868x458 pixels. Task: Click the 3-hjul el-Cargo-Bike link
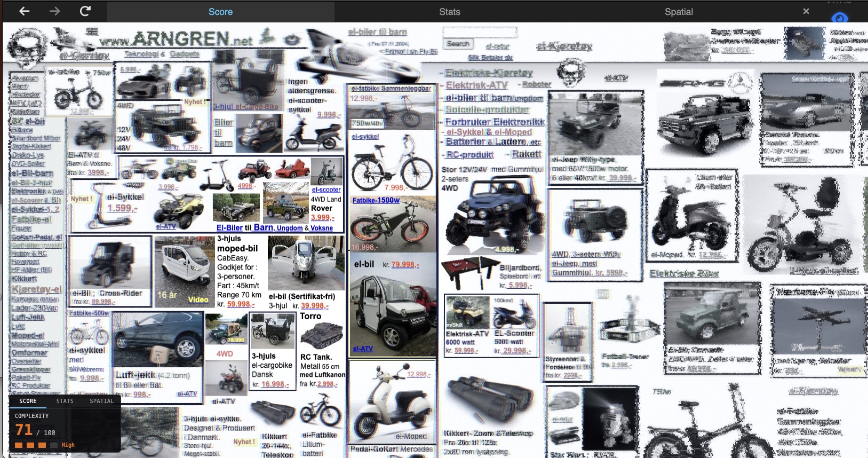tap(246, 107)
